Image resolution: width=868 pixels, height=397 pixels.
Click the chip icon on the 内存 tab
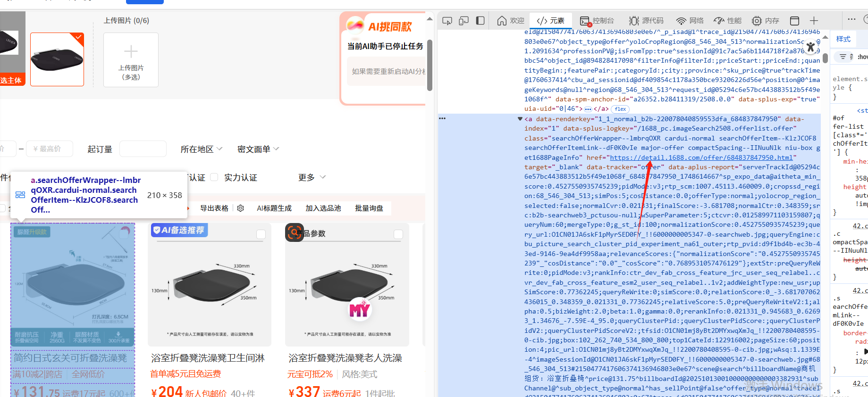[757, 21]
